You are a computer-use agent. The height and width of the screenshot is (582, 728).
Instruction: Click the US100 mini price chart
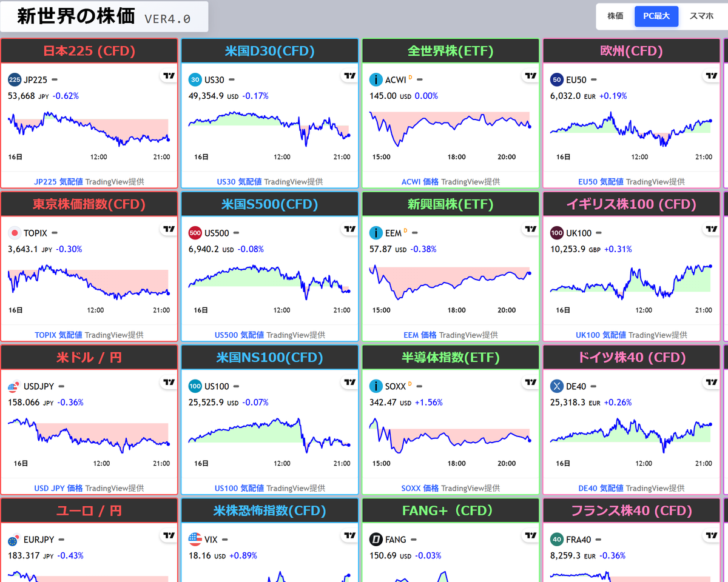(x=269, y=435)
